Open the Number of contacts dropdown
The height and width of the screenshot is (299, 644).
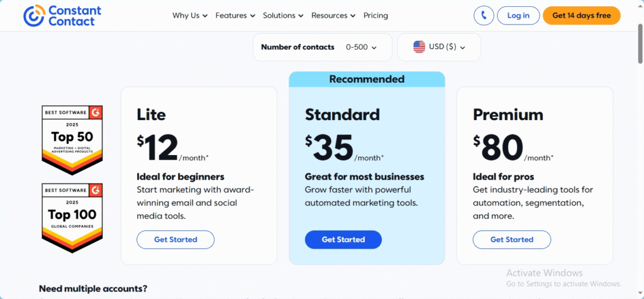(323, 47)
